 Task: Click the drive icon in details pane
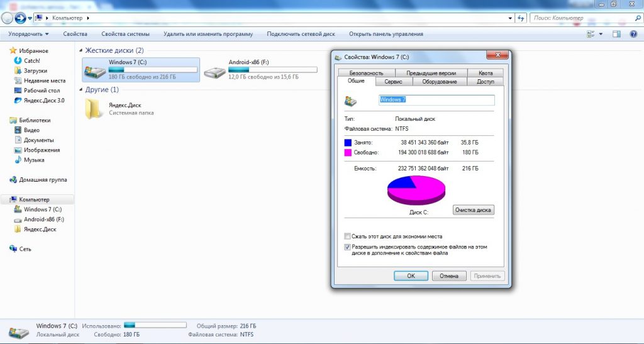[x=18, y=331]
